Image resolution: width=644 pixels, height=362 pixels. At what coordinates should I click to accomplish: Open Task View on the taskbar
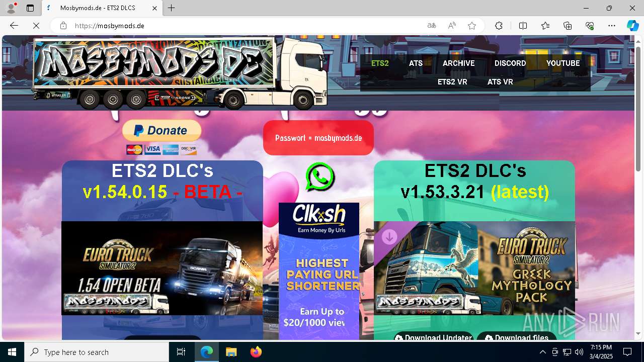pos(181,352)
